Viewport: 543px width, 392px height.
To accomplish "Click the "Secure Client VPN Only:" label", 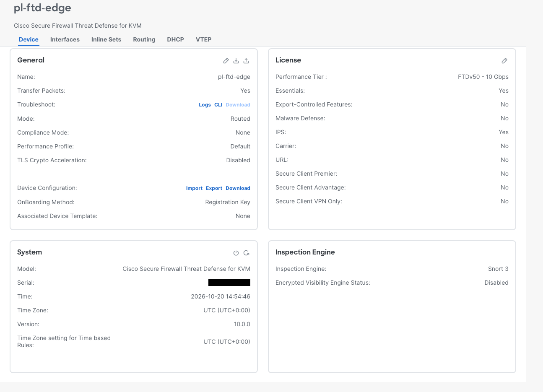I will point(309,201).
